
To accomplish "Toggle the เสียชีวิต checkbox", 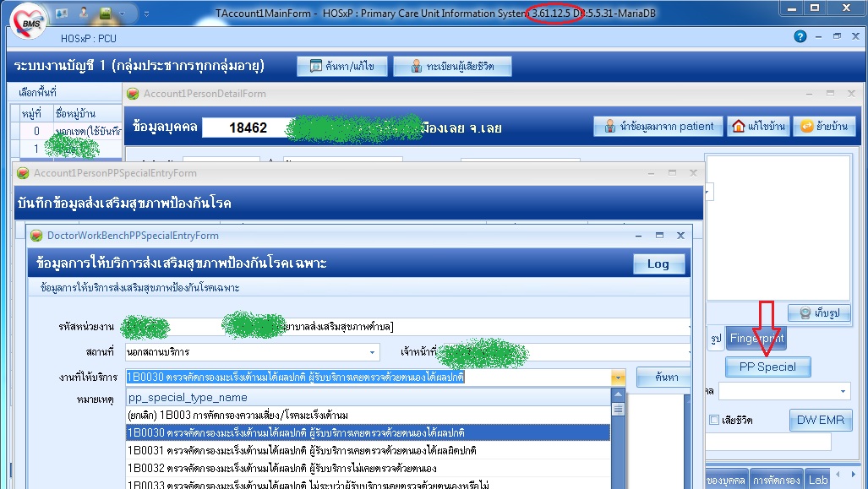I will pyautogui.click(x=715, y=420).
